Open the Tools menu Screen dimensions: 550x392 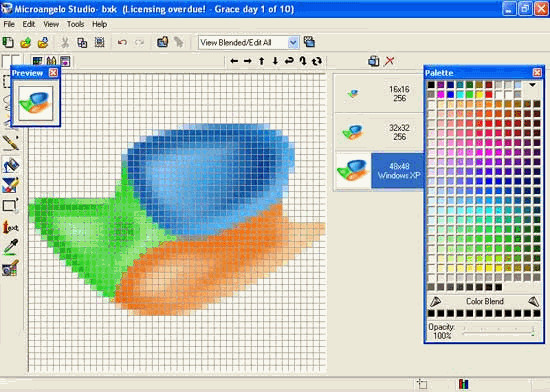pyautogui.click(x=75, y=24)
